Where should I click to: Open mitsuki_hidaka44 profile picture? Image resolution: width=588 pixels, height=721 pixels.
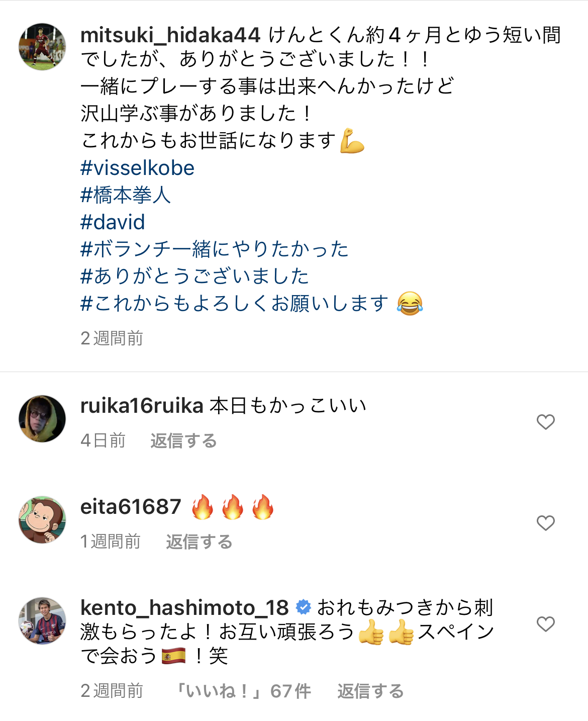point(42,47)
